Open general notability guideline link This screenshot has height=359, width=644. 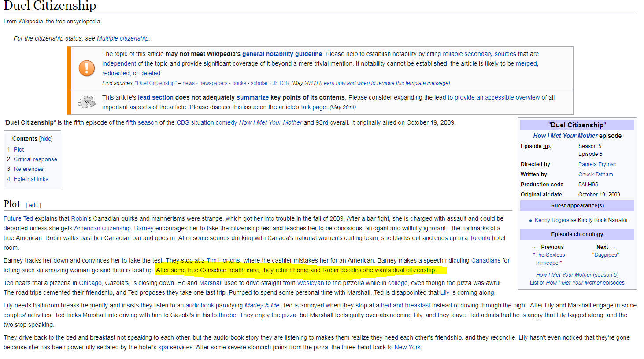point(282,54)
